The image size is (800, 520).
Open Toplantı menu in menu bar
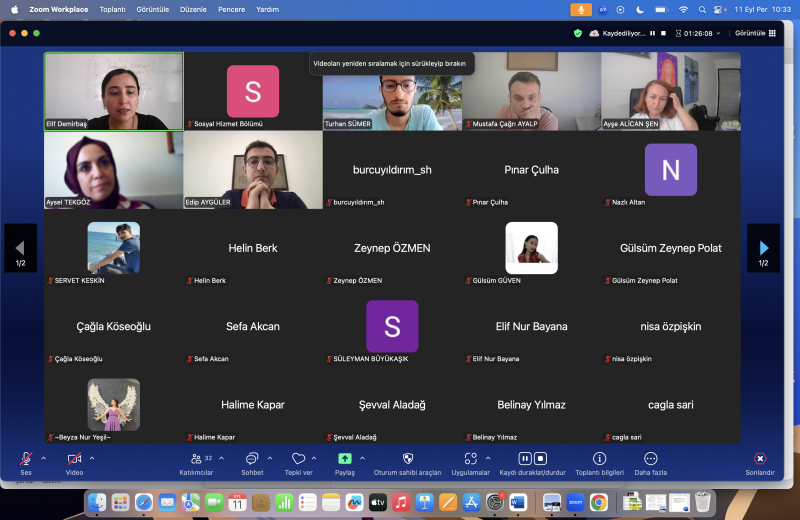tap(112, 9)
